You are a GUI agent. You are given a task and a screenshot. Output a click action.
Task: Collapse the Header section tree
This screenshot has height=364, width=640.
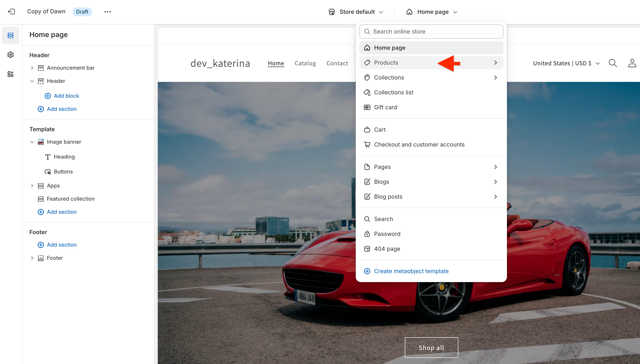click(x=32, y=81)
